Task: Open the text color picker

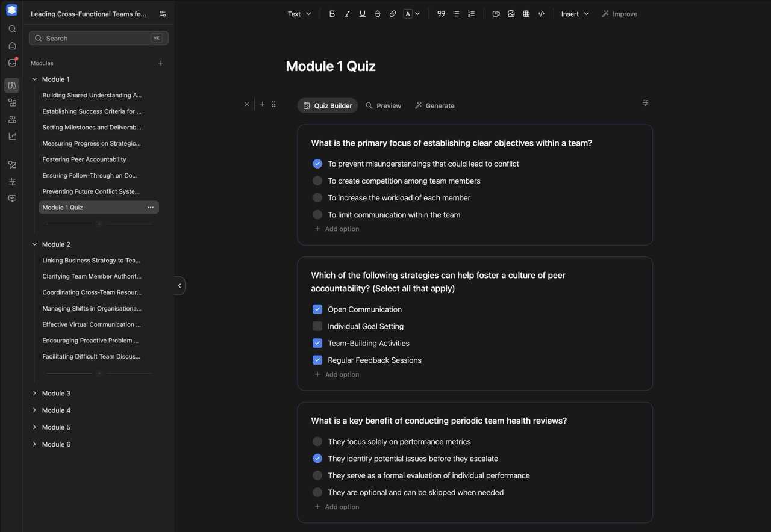Action: (x=412, y=14)
